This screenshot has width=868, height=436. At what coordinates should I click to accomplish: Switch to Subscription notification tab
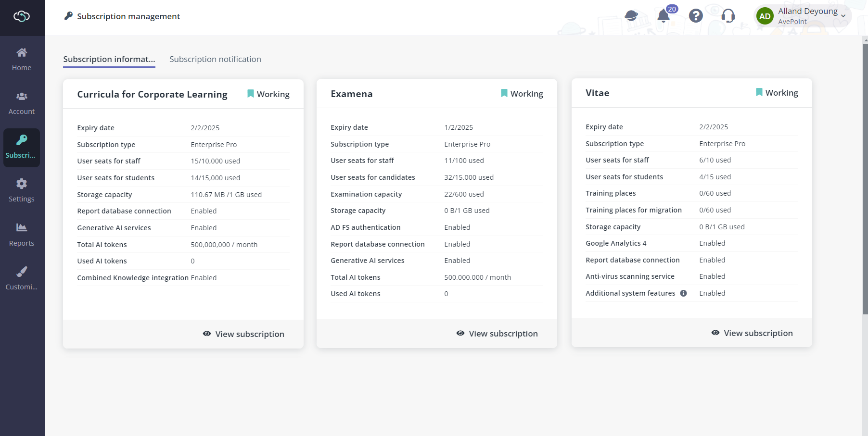pos(215,59)
